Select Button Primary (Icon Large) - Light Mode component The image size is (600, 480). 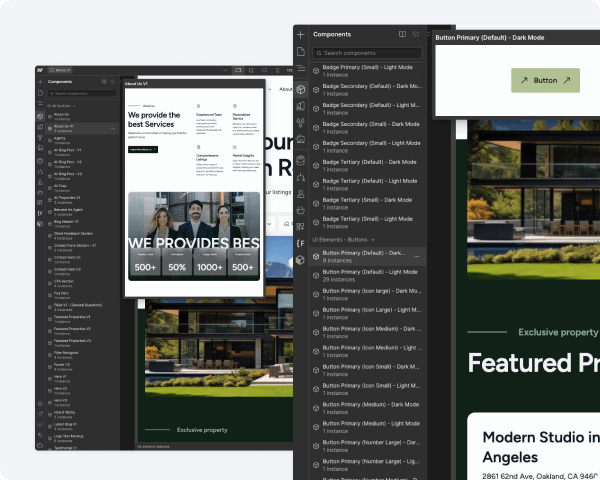(368, 313)
